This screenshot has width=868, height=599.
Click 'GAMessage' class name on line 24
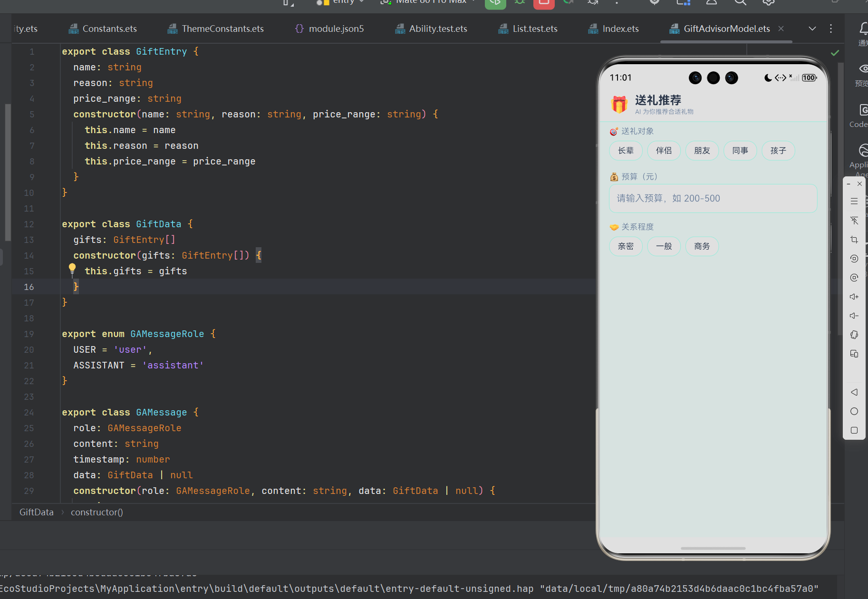(162, 412)
